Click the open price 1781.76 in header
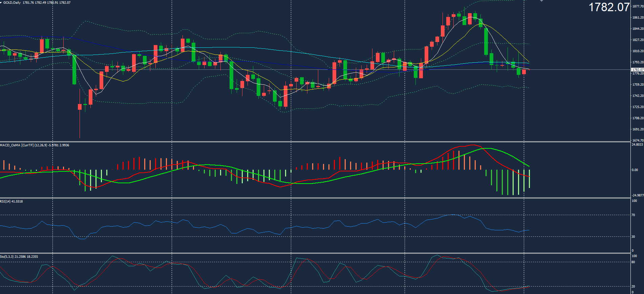 click(x=28, y=3)
